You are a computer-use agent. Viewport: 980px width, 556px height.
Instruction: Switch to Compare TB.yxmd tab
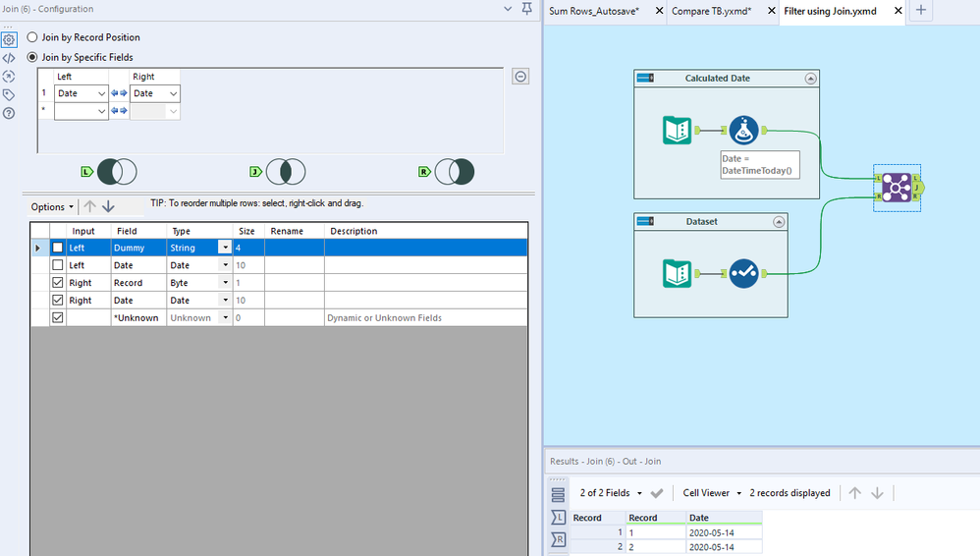click(711, 11)
